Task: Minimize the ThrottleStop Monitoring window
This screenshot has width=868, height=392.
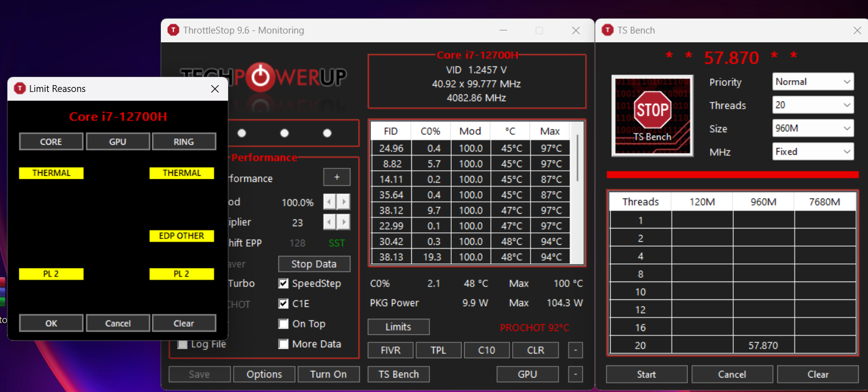Action: (503, 30)
